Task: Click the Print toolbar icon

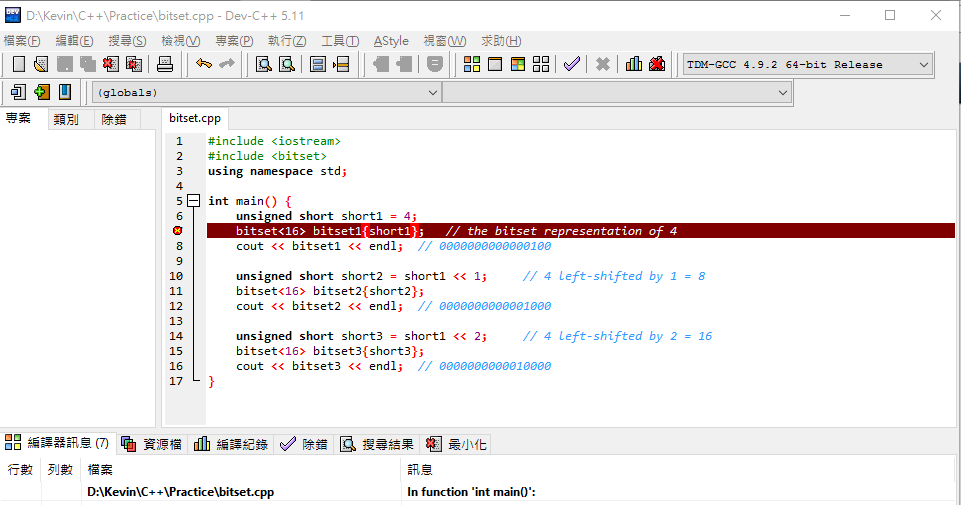Action: click(165, 64)
